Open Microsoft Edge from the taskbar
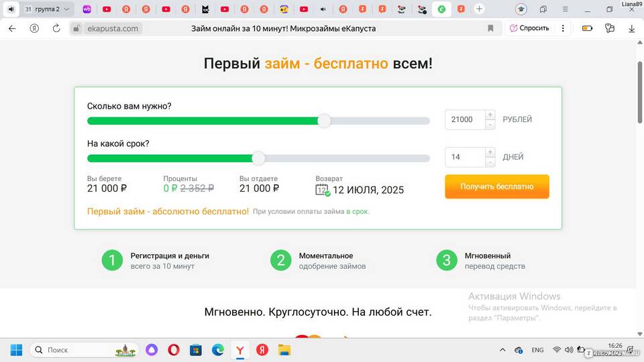This screenshot has width=644, height=362. point(217,350)
